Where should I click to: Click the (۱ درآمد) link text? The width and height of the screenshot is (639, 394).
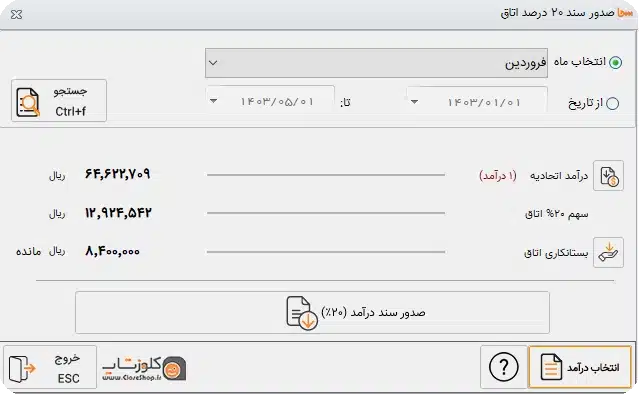click(498, 176)
